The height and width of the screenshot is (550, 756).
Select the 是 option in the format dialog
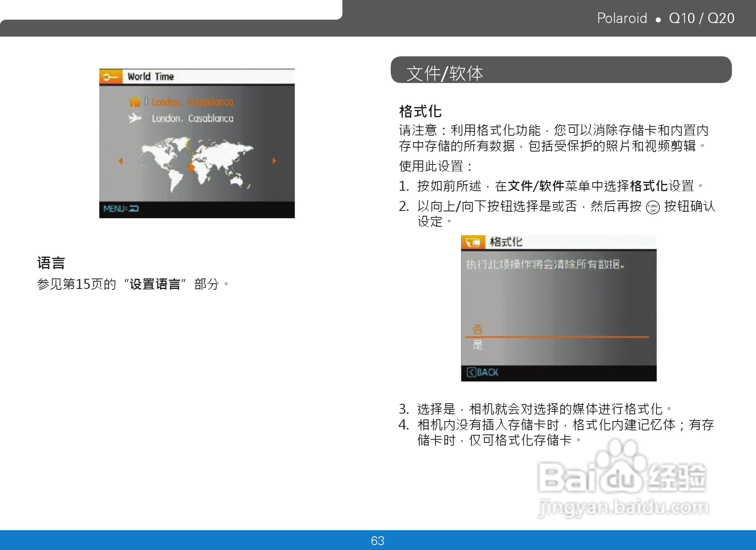pos(478,345)
